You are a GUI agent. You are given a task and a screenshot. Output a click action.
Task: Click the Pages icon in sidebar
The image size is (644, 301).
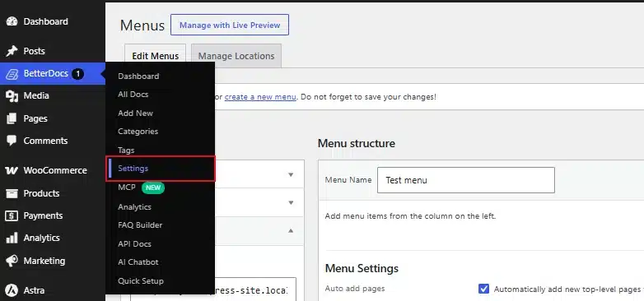pos(12,118)
